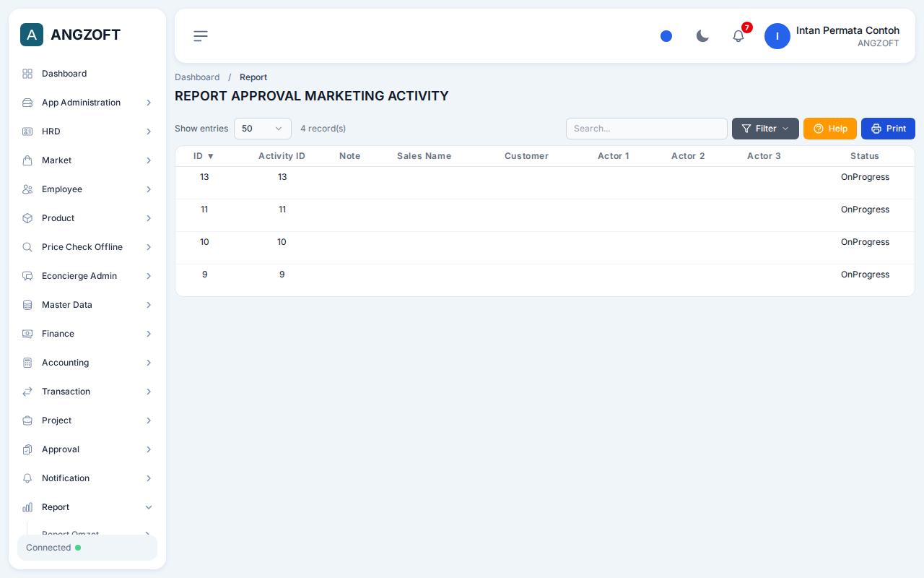The image size is (924, 578).
Task: Click the blue theme color dot
Action: coord(666,36)
